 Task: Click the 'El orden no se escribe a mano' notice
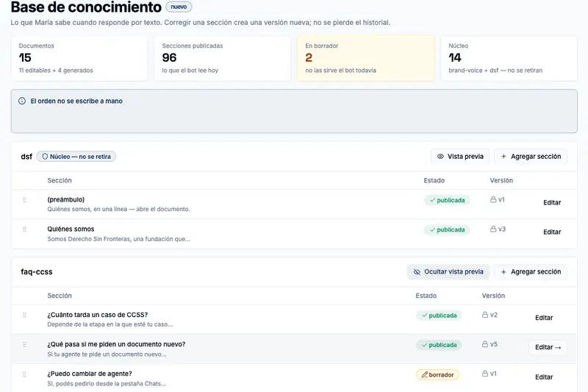[x=294, y=111]
